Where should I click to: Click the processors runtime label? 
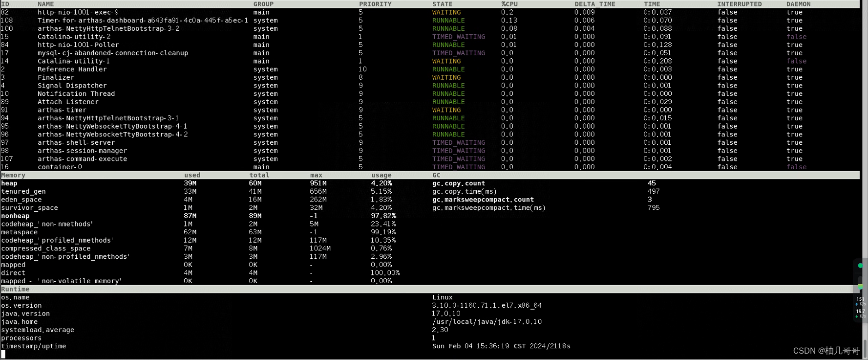click(x=21, y=338)
